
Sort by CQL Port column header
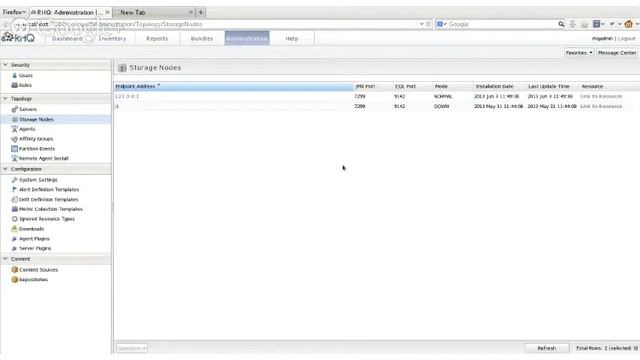[x=412, y=87]
